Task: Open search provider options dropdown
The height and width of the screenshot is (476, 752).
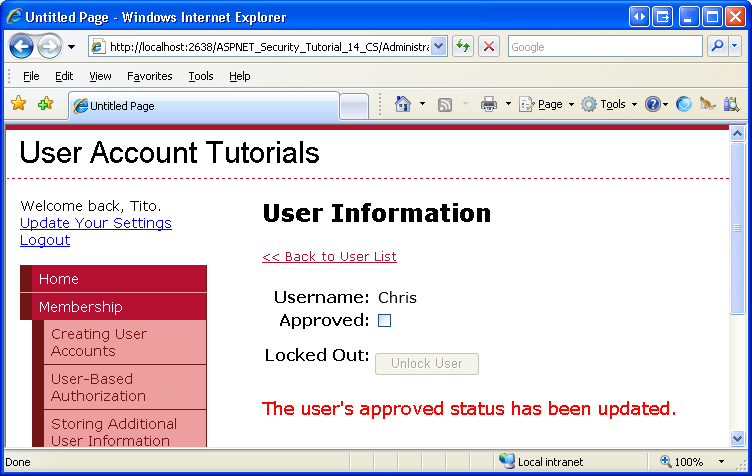Action: 735,46
